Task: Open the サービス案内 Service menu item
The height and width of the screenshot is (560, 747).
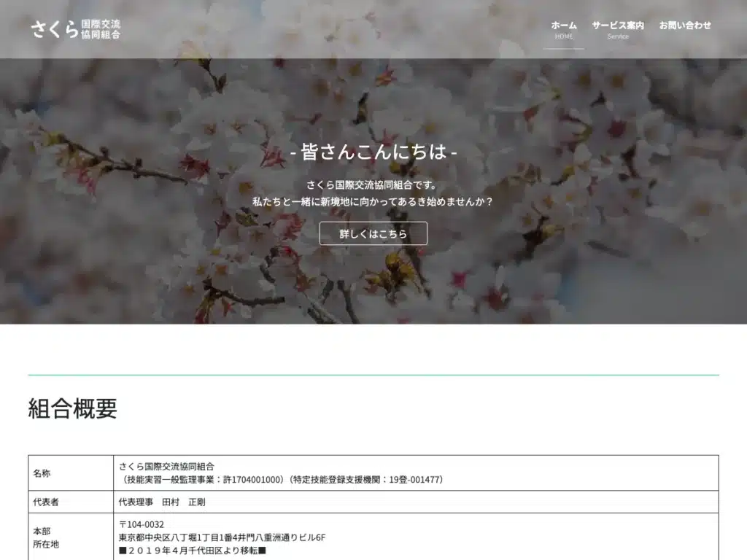Action: tap(618, 29)
